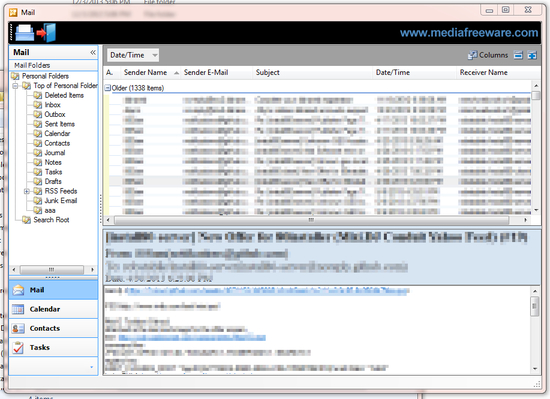
Task: Click the printer icon in the top toolbar
Action: coord(25,33)
